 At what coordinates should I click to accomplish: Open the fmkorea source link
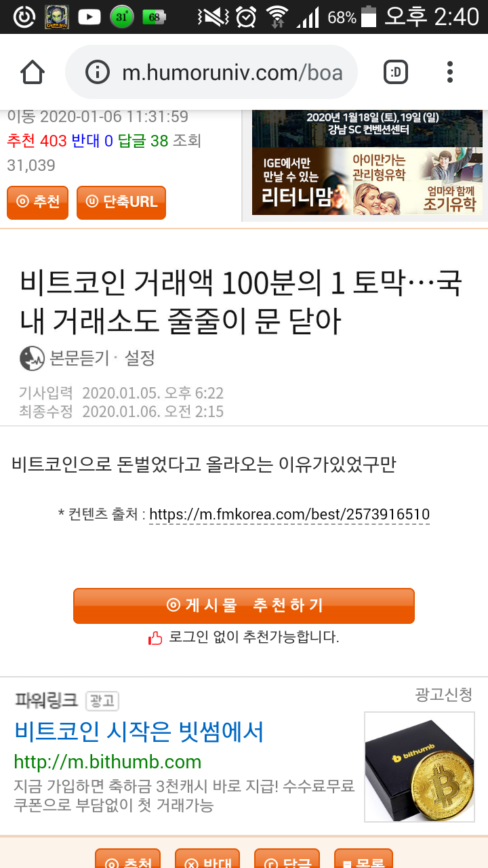(x=289, y=515)
